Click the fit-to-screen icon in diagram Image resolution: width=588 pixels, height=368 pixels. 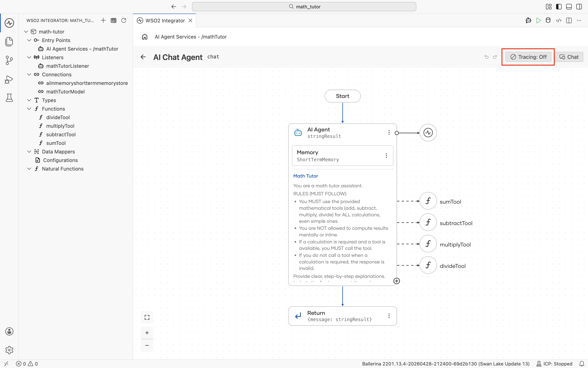(147, 317)
